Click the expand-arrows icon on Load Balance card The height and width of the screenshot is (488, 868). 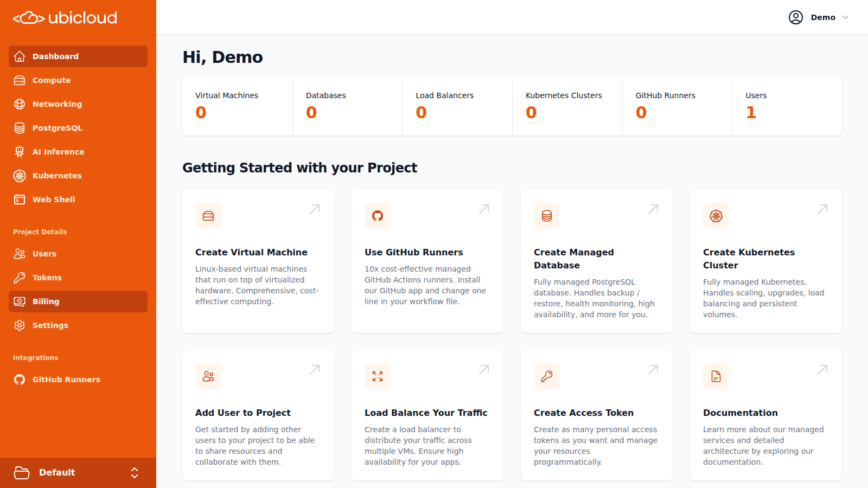click(378, 376)
